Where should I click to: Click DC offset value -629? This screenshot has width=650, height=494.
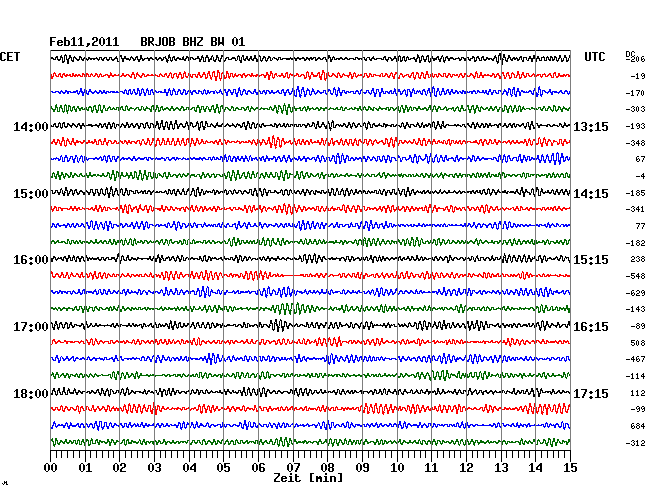tap(635, 293)
